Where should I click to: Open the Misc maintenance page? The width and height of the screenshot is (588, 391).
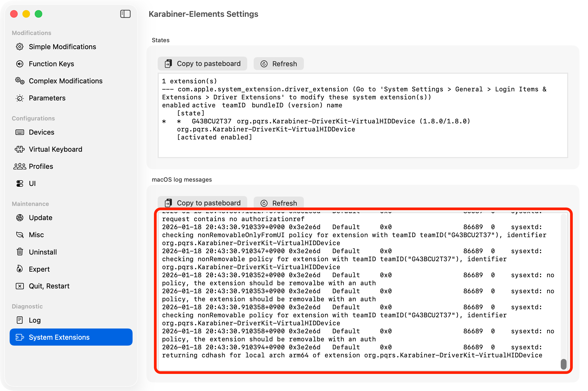tap(36, 235)
